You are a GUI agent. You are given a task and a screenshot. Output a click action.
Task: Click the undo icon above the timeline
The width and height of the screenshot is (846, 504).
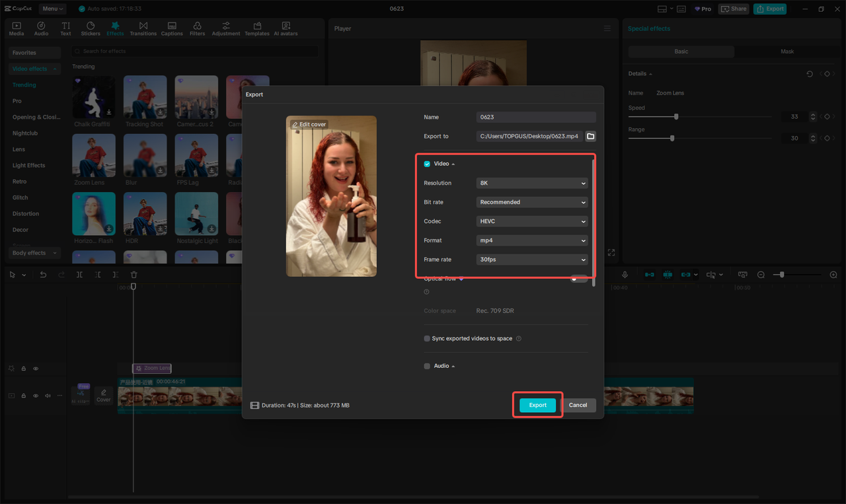[43, 274]
